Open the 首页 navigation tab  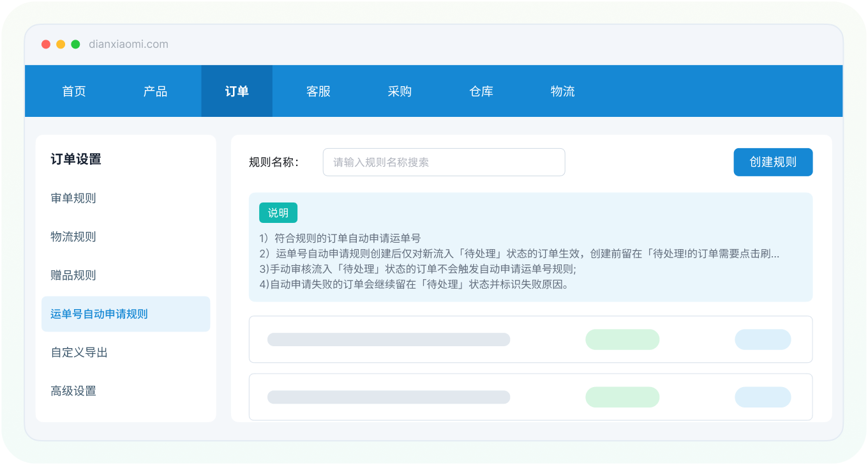click(74, 91)
